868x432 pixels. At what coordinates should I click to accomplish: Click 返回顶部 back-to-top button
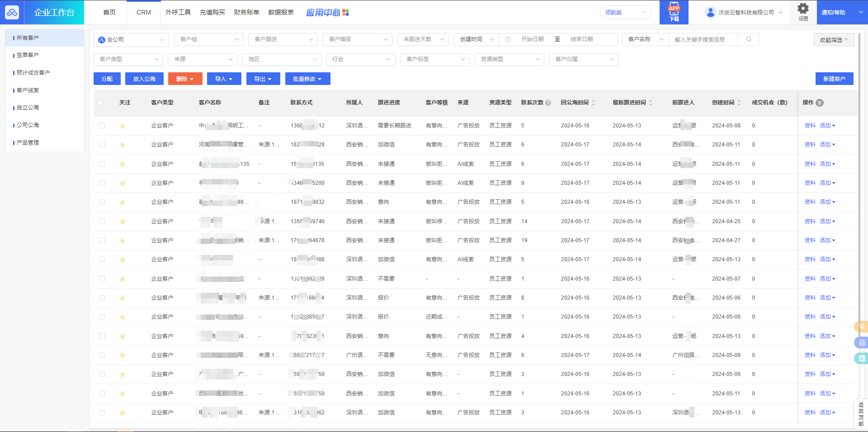pos(861,414)
